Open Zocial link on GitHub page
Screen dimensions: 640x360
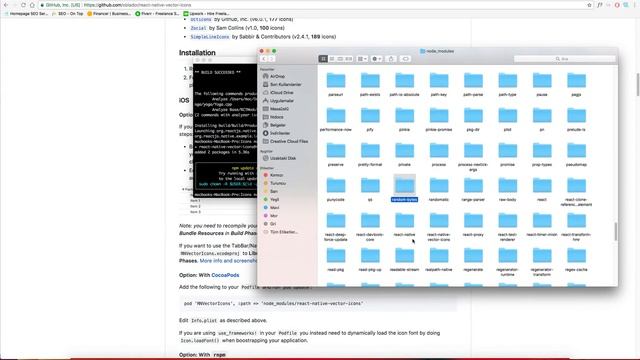point(198,28)
